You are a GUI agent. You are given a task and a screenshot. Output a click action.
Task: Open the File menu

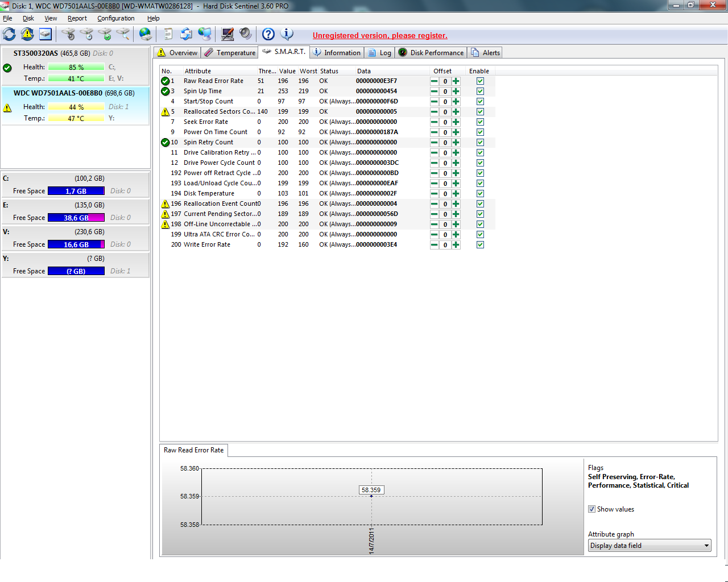click(x=7, y=18)
